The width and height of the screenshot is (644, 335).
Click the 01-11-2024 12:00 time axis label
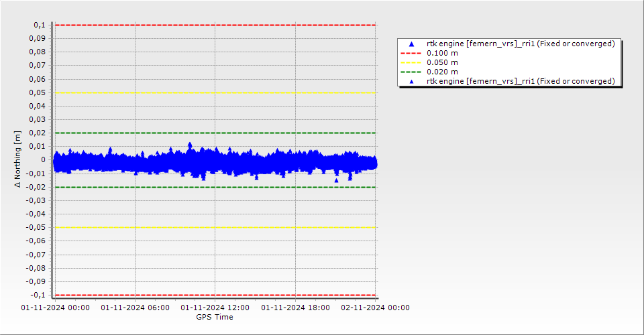point(215,308)
